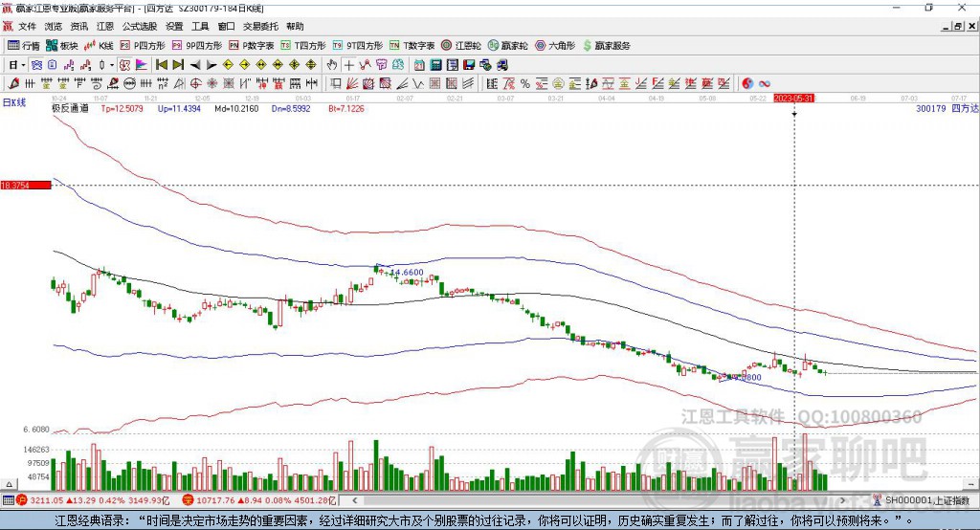Click the Md=10.2160 value

point(236,109)
